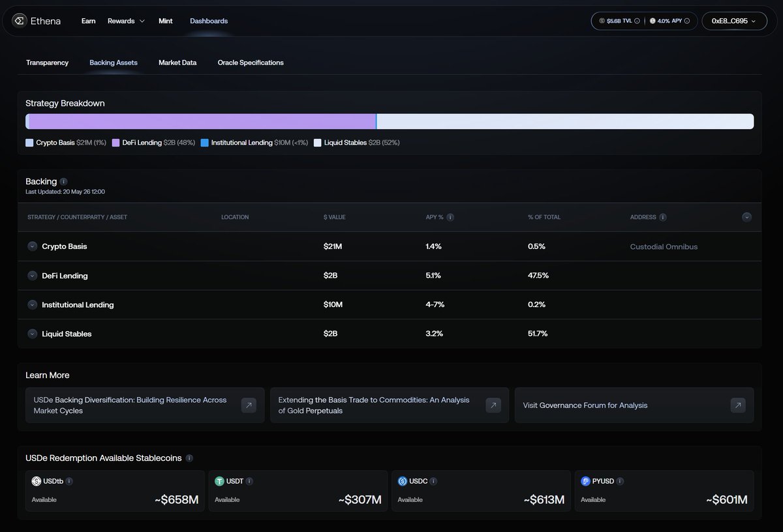Click the USDT coin icon
Viewport: 783px width, 532px height.
coord(220,481)
